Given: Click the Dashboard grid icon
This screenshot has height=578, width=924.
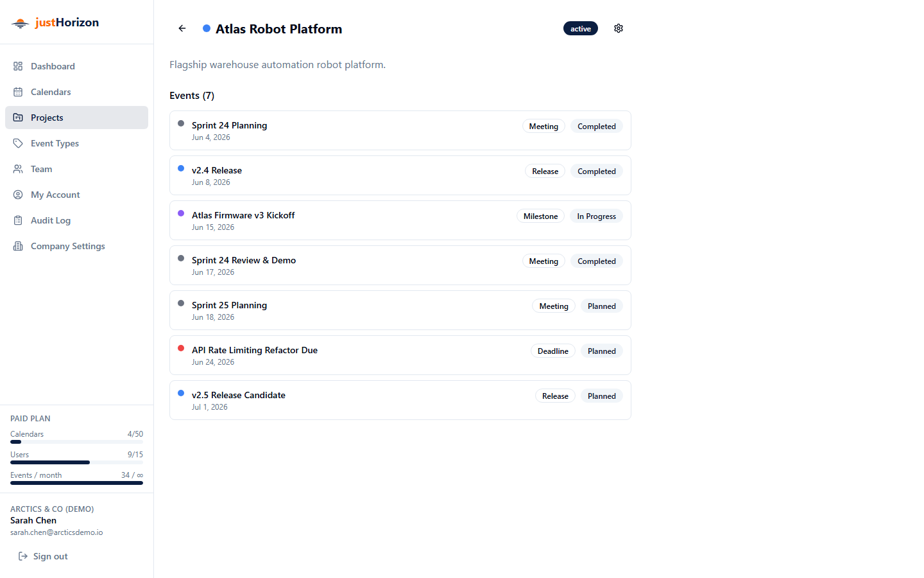Looking at the screenshot, I should click(18, 66).
